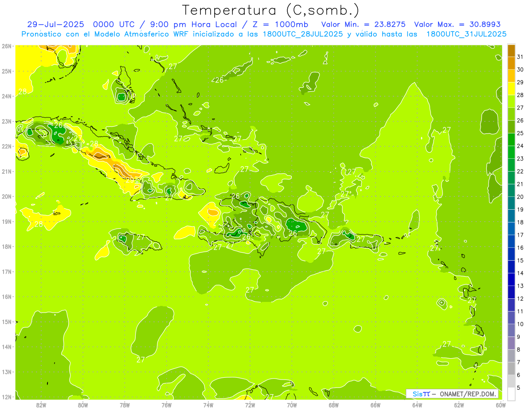The image size is (532, 411).
Task: Select valid-until time 1800UTC_31JUL2025
Action: click(466, 34)
